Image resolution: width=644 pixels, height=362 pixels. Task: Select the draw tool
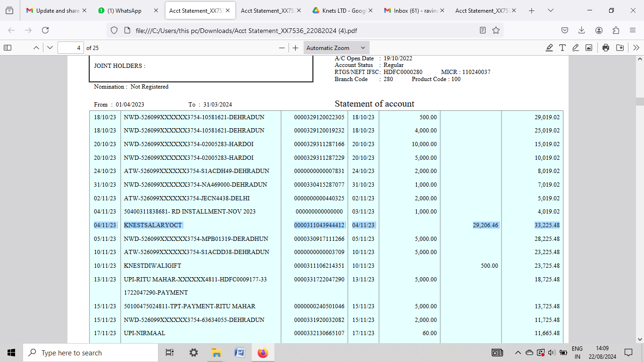tap(576, 48)
